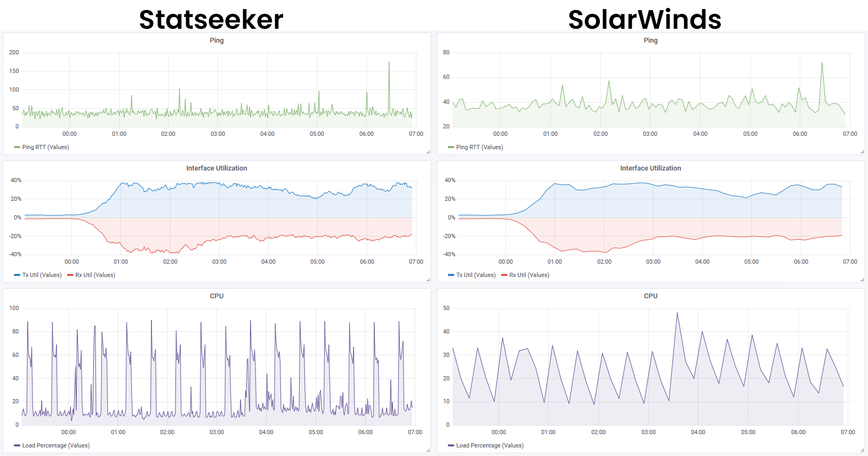Click 200 y-axis label in Statseeker Ping chart

point(14,52)
